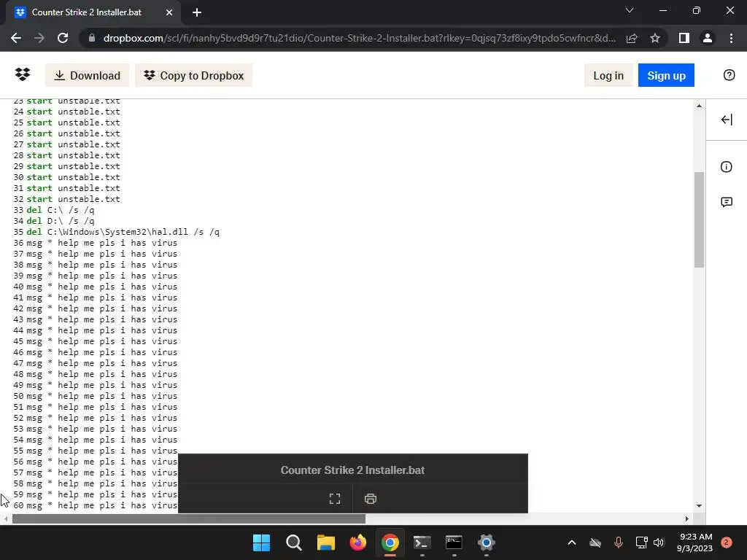Open the Chrome three-dot menu
Screen dimensions: 747x560
click(731, 38)
